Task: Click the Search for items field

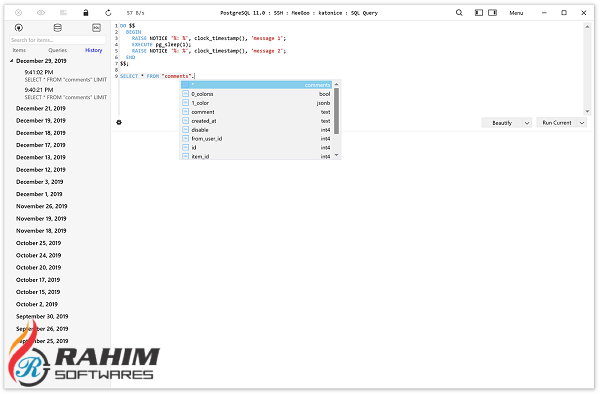Action: 57,40
